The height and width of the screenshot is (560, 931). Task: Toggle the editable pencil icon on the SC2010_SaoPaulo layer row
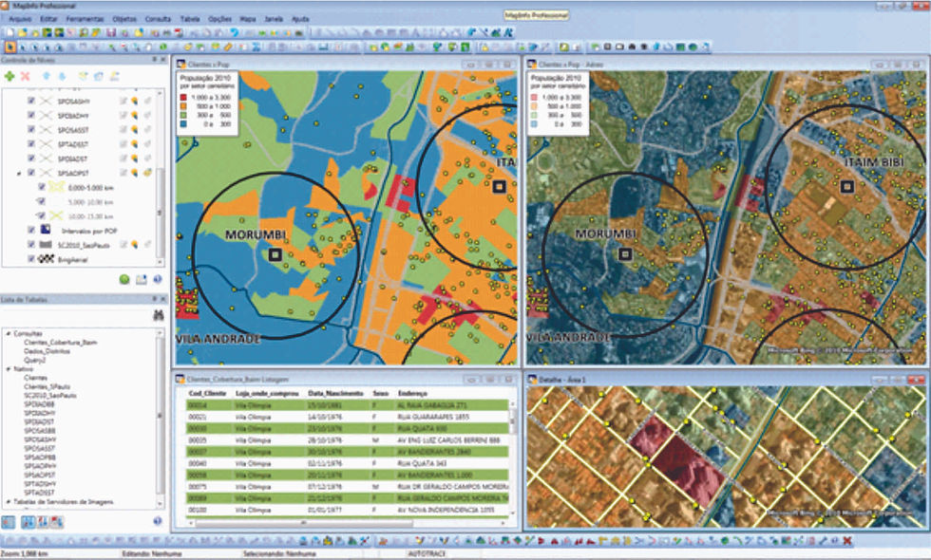(x=123, y=245)
